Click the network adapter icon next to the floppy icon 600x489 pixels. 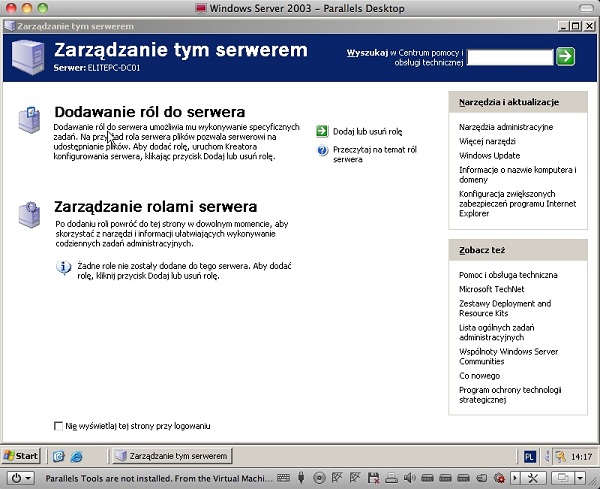click(355, 478)
